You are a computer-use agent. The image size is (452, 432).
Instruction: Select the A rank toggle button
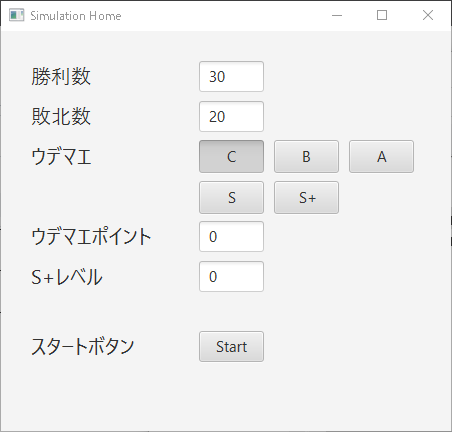(x=381, y=156)
